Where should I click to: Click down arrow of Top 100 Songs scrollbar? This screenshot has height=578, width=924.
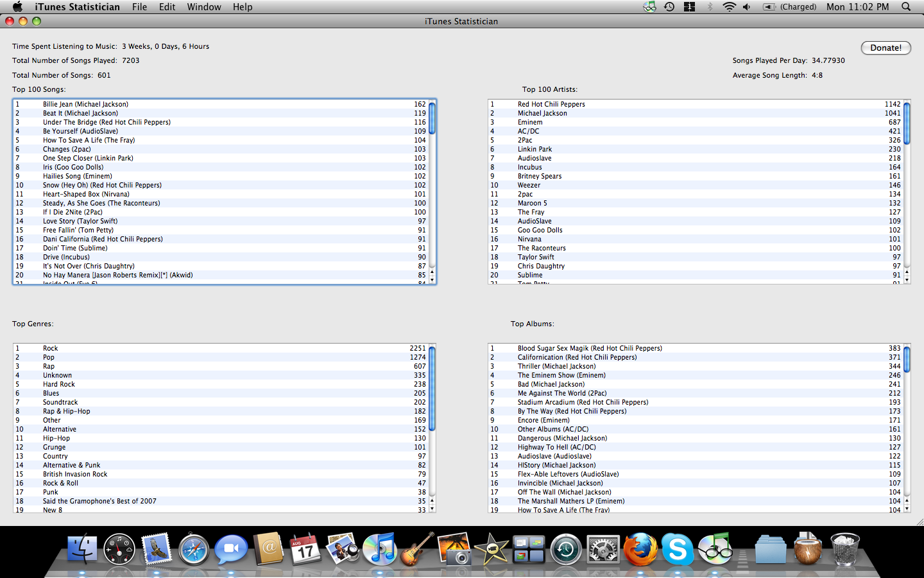432,280
